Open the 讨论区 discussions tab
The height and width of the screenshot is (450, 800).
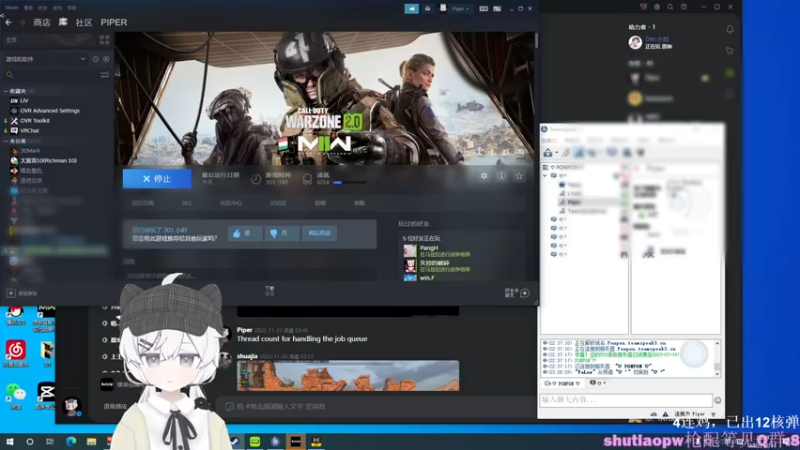[278, 203]
